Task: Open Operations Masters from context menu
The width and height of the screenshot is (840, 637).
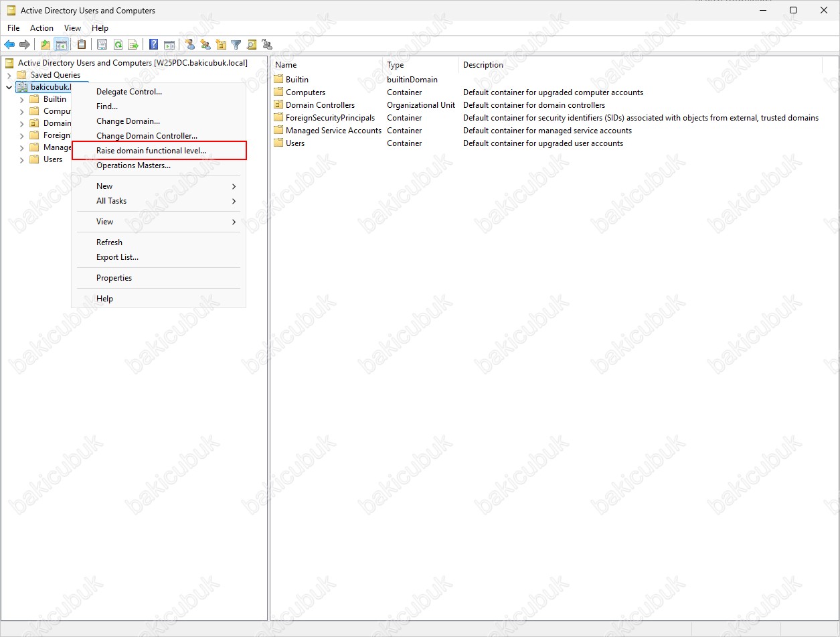Action: (159, 165)
